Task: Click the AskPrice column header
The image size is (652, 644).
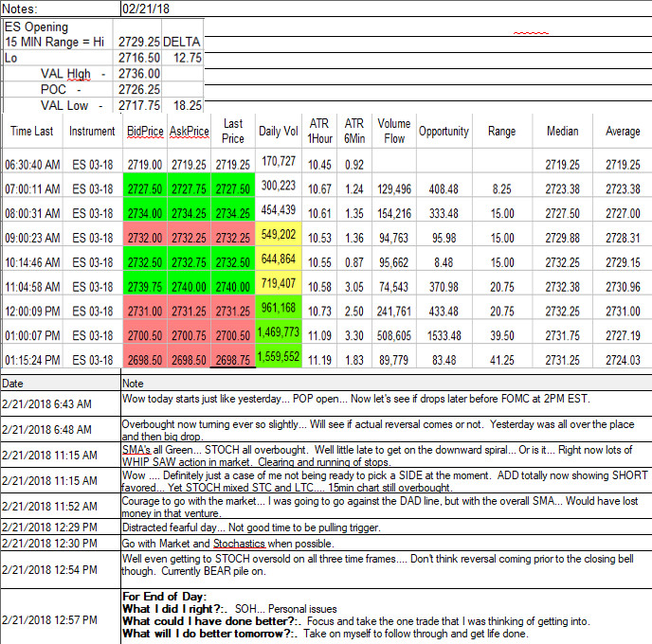Action: [190, 131]
